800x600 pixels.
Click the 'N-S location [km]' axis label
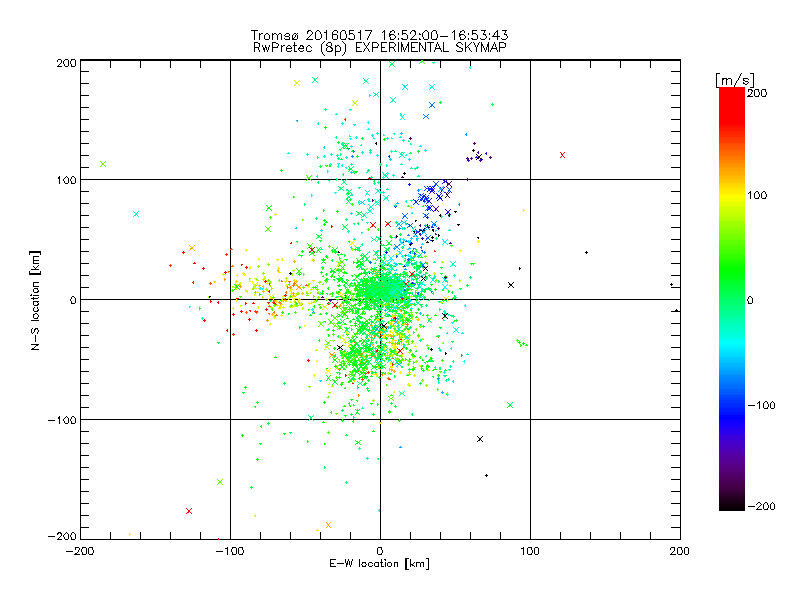[35, 301]
